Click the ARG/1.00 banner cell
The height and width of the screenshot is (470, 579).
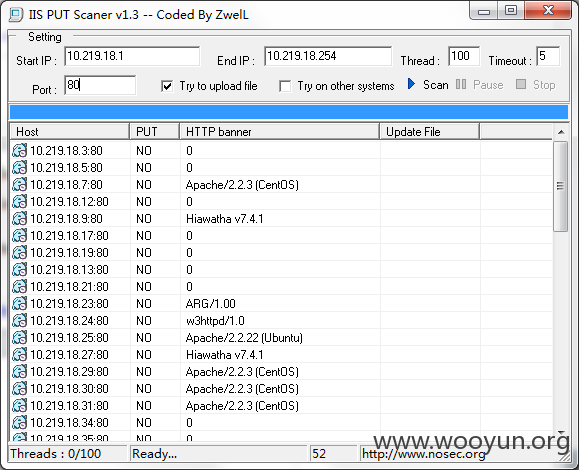pyautogui.click(x=210, y=303)
